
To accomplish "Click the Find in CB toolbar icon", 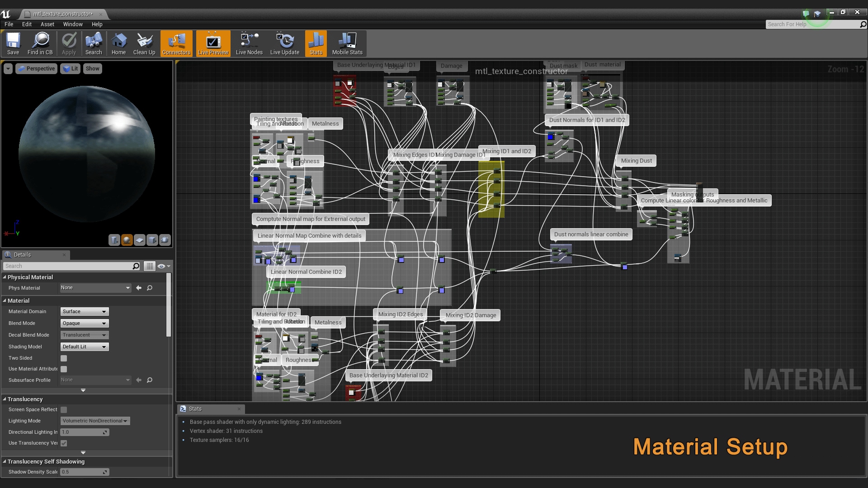I will (40, 43).
